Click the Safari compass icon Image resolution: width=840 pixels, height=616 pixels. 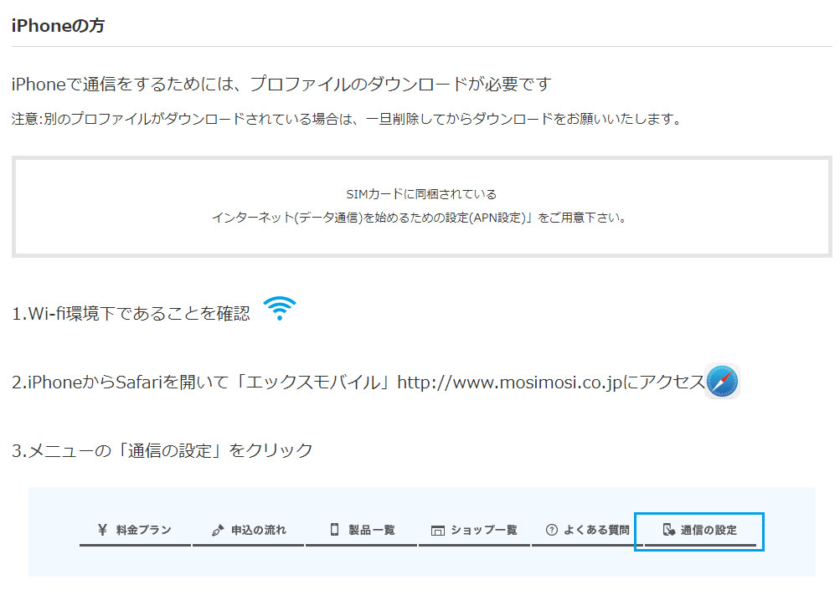coord(722,381)
